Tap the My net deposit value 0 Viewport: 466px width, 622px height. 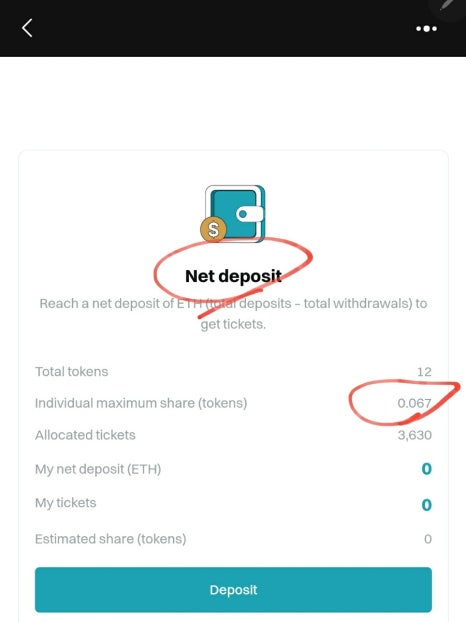(426, 469)
